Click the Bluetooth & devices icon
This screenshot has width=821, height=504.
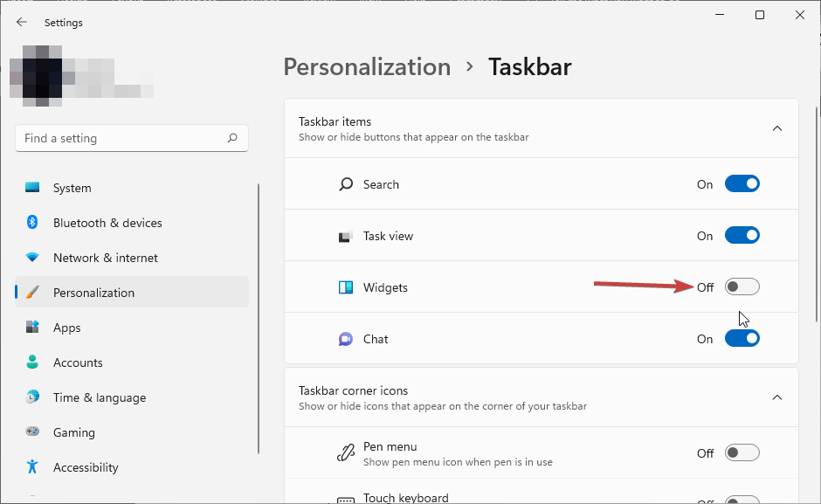(32, 223)
